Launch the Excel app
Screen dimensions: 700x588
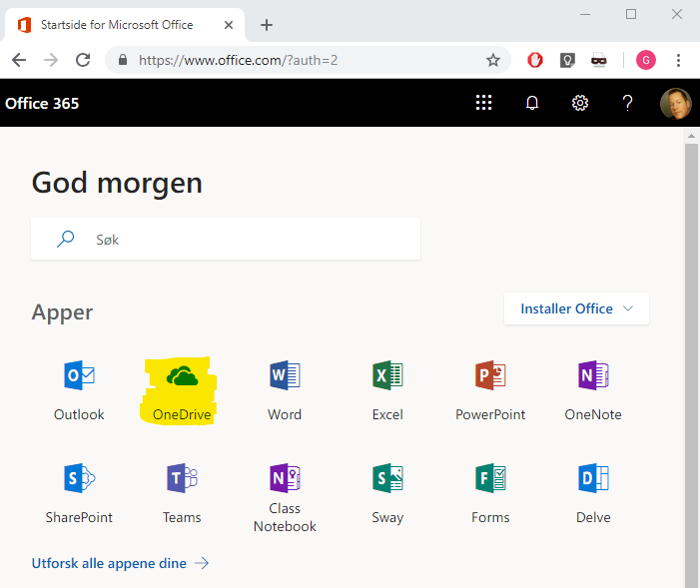[387, 390]
